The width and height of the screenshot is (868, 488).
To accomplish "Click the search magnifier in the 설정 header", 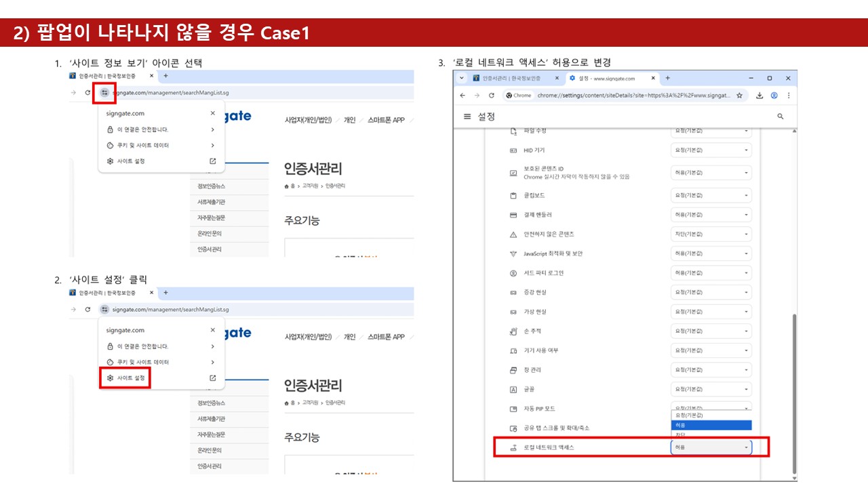I will [781, 117].
